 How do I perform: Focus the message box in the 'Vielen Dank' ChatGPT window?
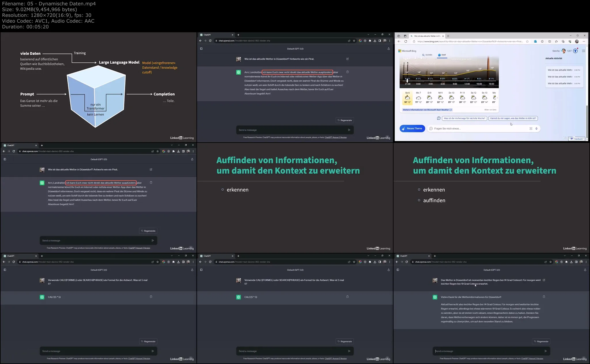click(491, 351)
